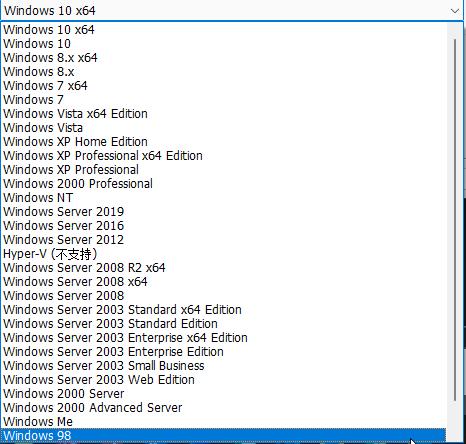Pick Windows 2000 Professional
Image resolution: width=466 pixels, height=444 pixels.
pyautogui.click(x=223, y=184)
